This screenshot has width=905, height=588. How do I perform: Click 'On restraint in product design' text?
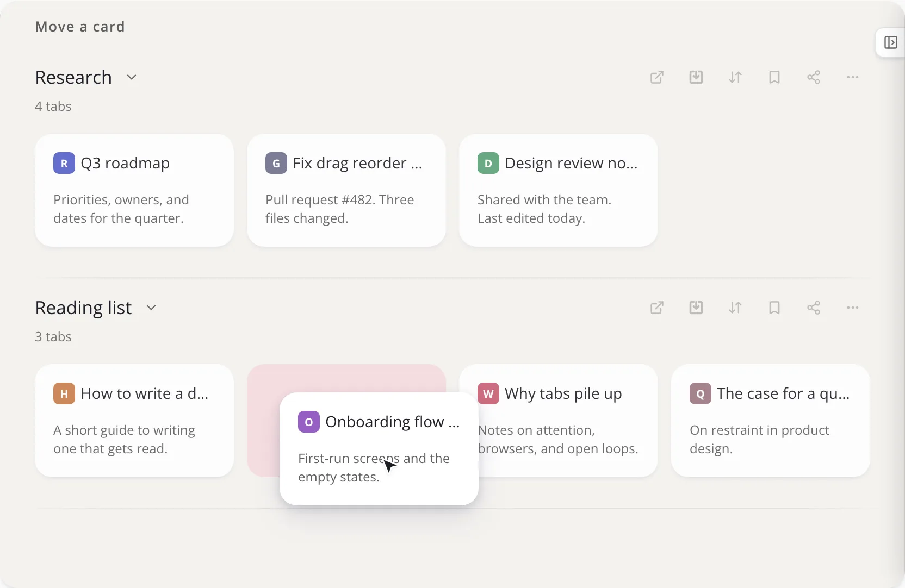coord(760,439)
